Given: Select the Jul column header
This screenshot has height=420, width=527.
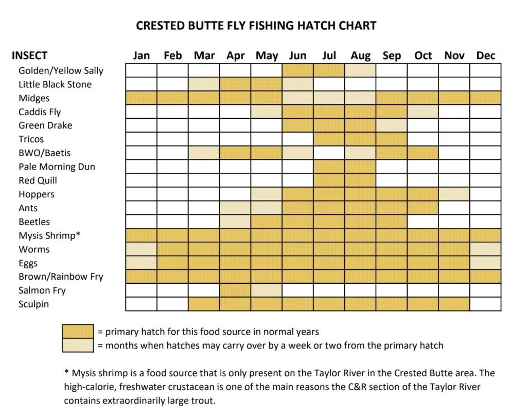Looking at the screenshot, I should [x=329, y=56].
